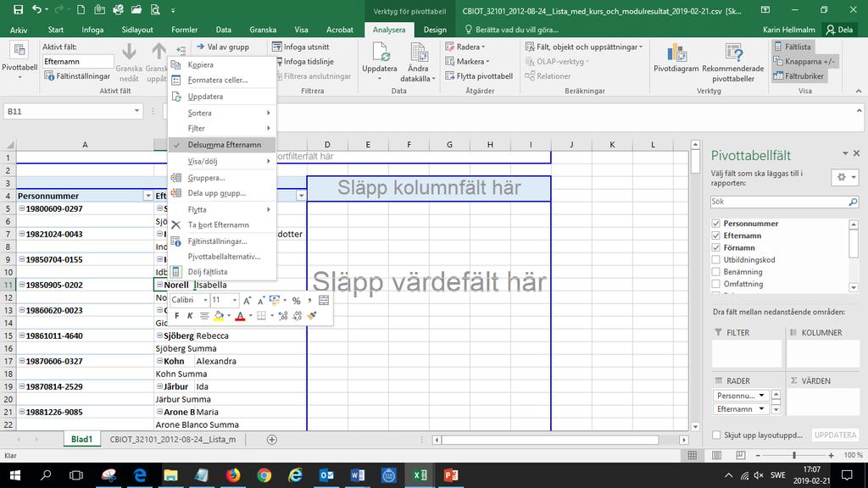Open the Radera dropdown in Åtgärder
Image resolution: width=868 pixels, height=488 pixels.
click(465, 47)
